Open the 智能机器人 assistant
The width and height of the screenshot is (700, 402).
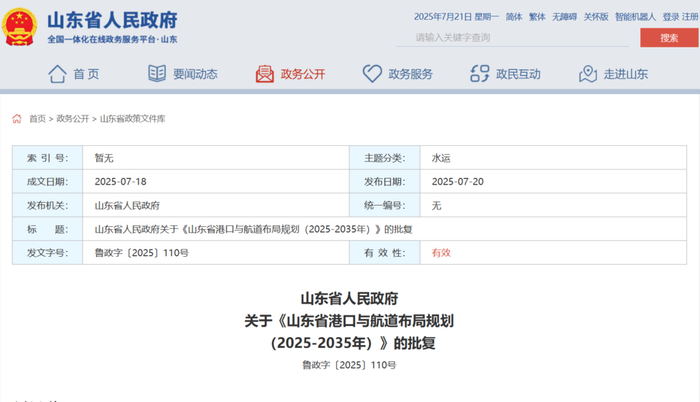(x=635, y=17)
